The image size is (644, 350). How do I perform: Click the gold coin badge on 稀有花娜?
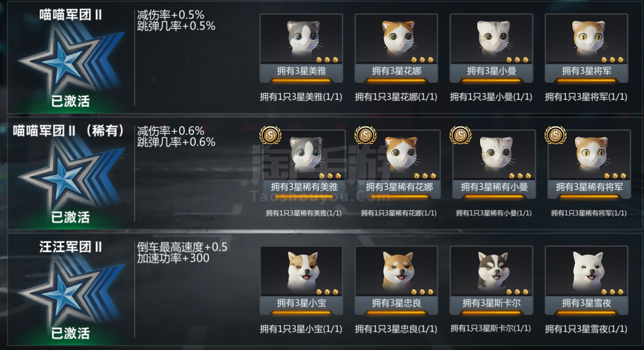coord(365,135)
